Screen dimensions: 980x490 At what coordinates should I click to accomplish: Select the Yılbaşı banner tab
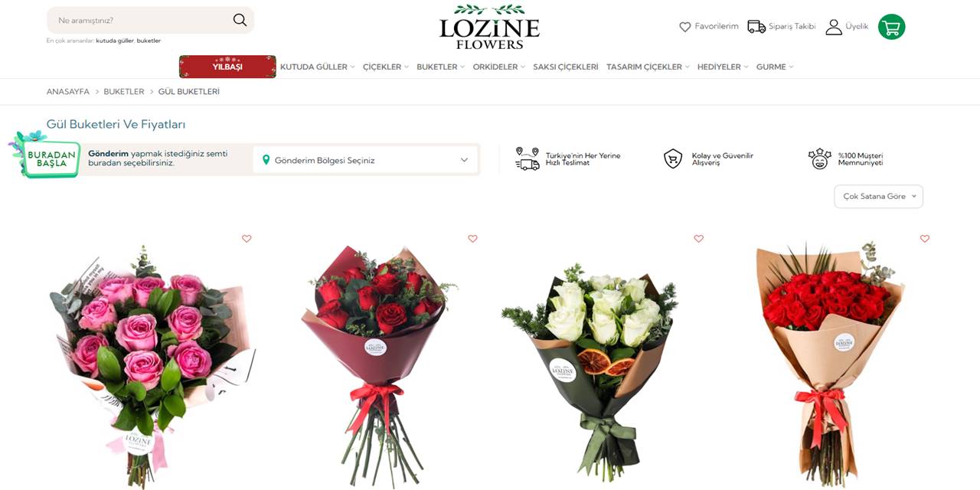click(227, 67)
